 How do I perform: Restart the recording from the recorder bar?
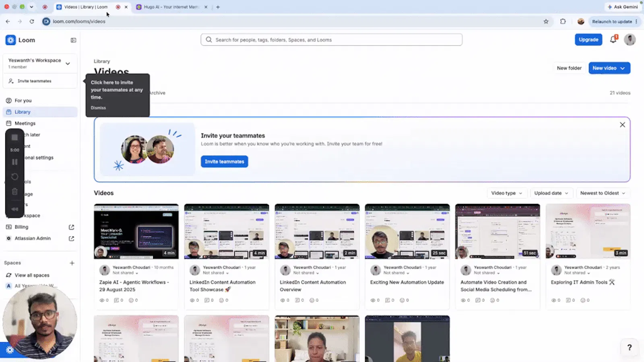point(14,177)
